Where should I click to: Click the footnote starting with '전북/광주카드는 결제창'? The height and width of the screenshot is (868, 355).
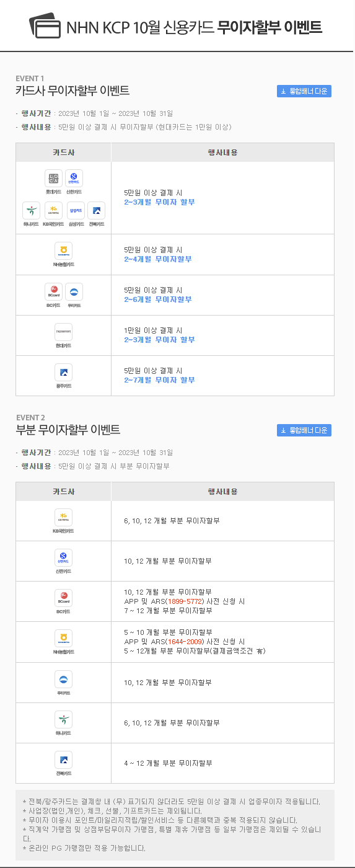[x=172, y=802]
